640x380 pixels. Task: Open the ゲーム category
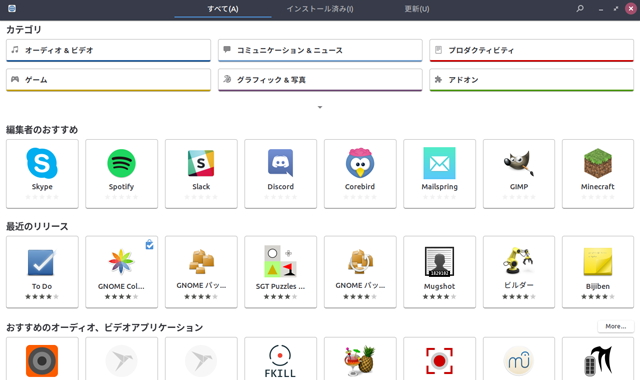point(108,80)
